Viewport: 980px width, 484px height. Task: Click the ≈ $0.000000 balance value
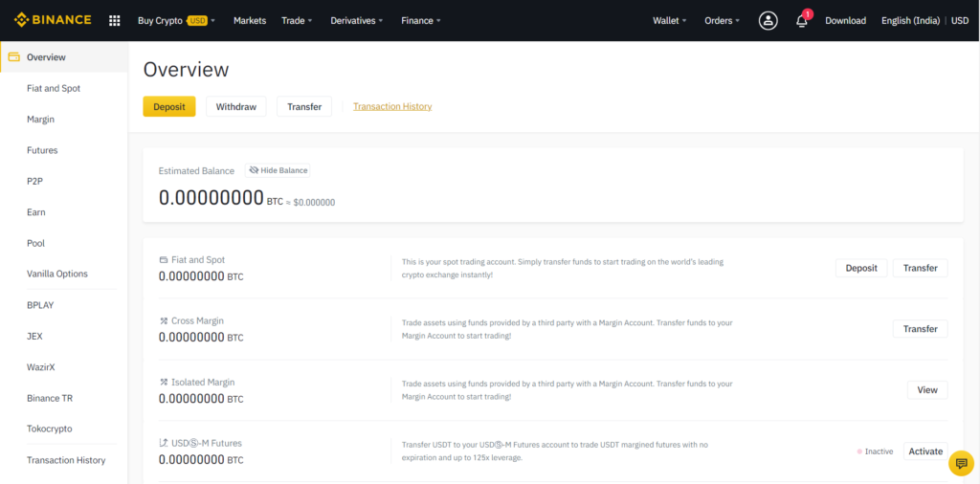tap(311, 203)
